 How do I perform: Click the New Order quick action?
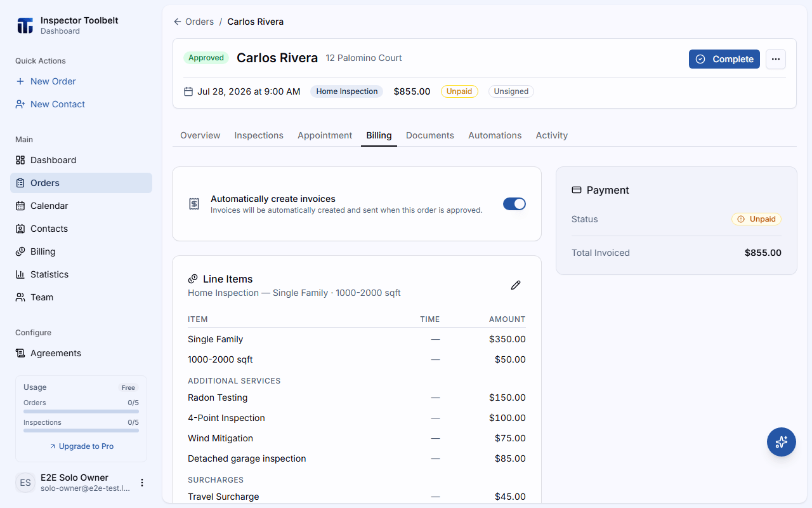[x=81, y=81]
